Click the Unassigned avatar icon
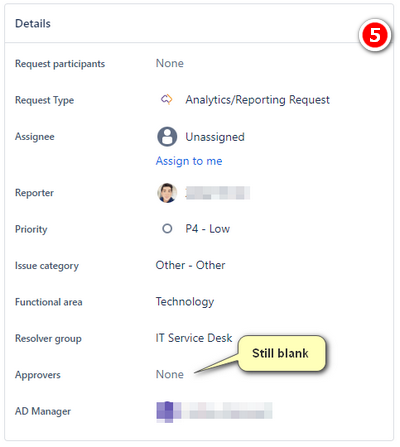400x447 pixels. coord(167,136)
